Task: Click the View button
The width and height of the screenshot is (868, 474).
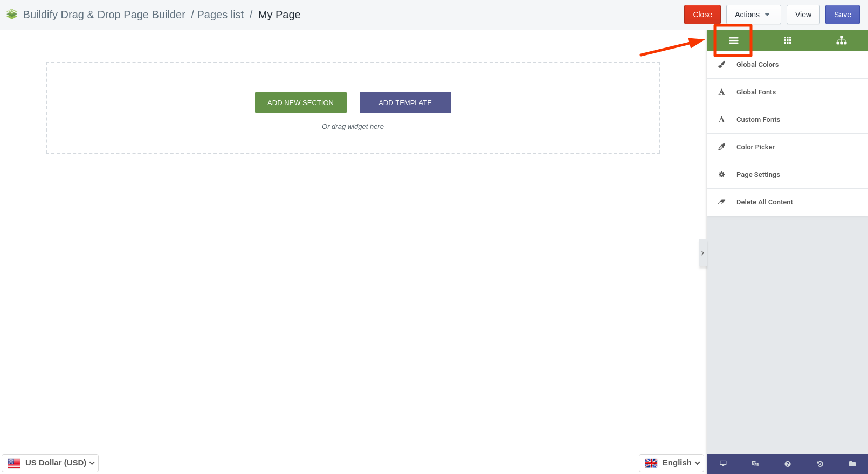Action: tap(803, 15)
